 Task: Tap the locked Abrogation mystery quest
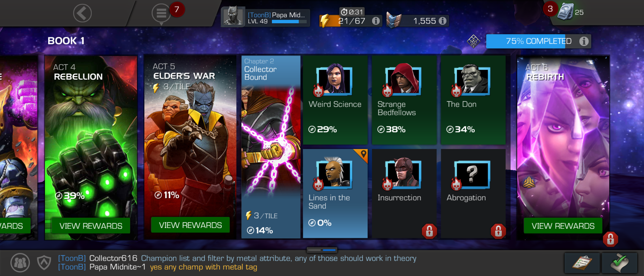pyautogui.click(x=473, y=193)
